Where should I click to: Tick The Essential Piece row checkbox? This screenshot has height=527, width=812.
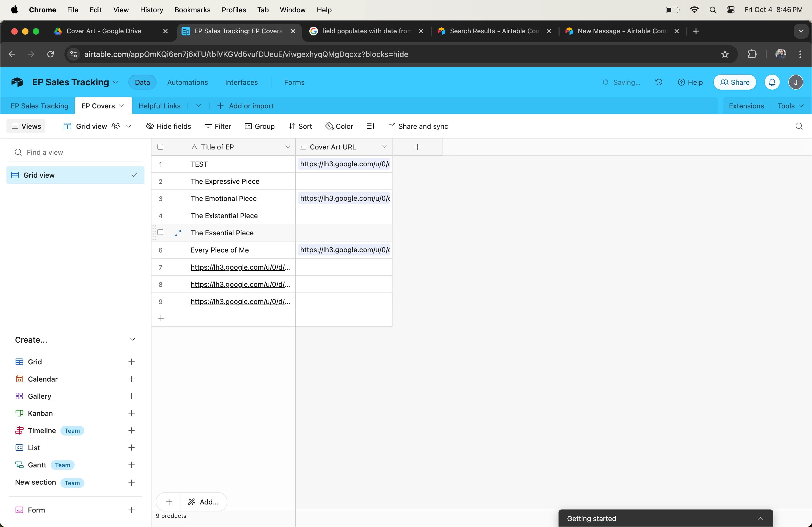pos(160,232)
